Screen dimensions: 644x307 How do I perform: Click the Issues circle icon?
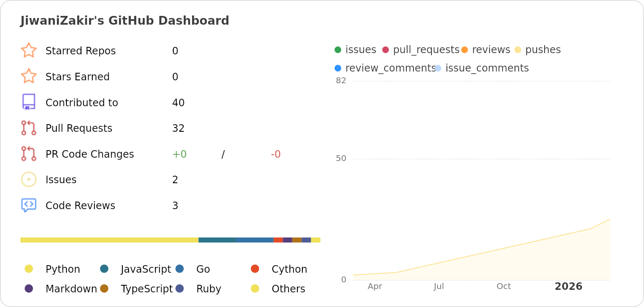pyautogui.click(x=28, y=179)
